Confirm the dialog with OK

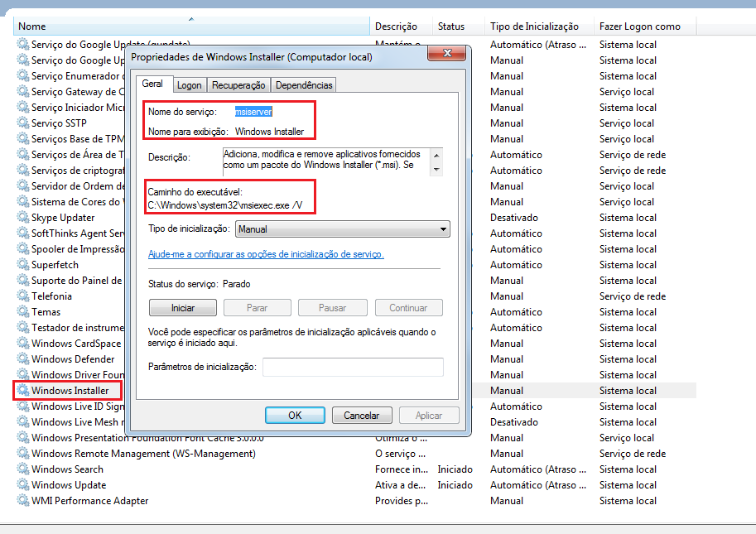click(295, 415)
